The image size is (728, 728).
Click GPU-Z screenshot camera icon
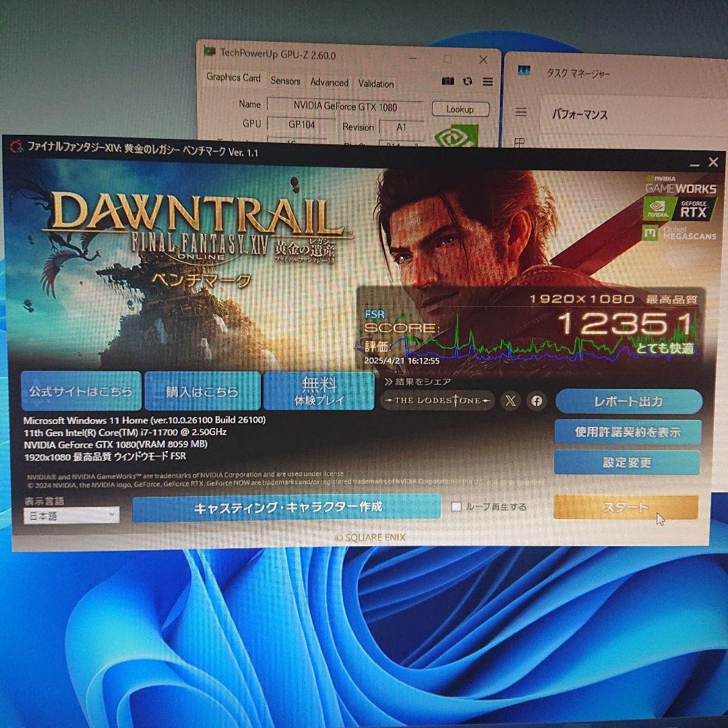(x=448, y=82)
